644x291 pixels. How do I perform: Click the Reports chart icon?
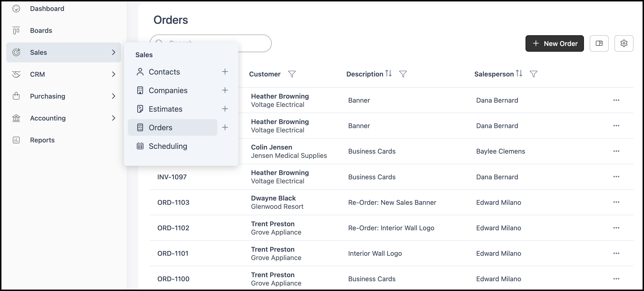tap(16, 140)
